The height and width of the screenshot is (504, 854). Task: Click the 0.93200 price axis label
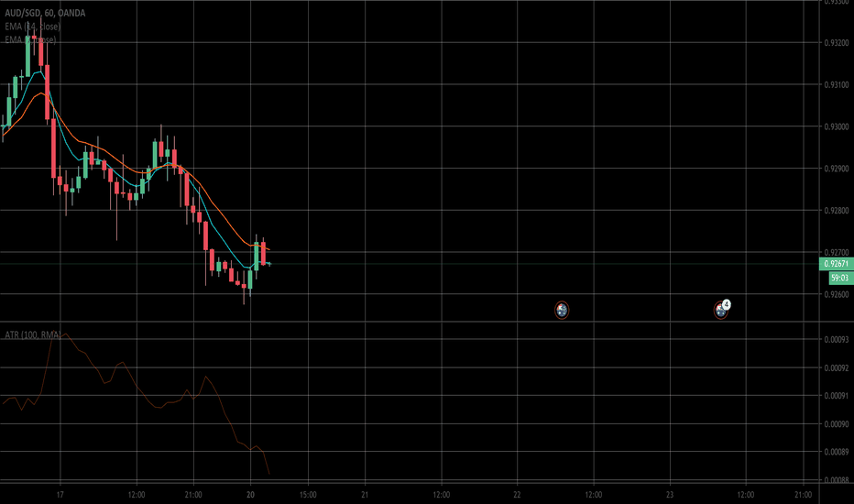tap(836, 42)
